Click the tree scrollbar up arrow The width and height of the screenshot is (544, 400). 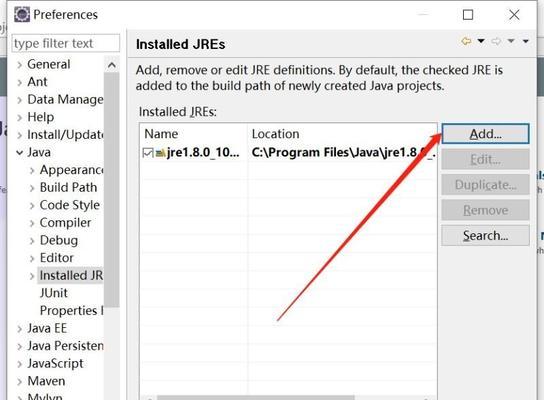coord(112,65)
